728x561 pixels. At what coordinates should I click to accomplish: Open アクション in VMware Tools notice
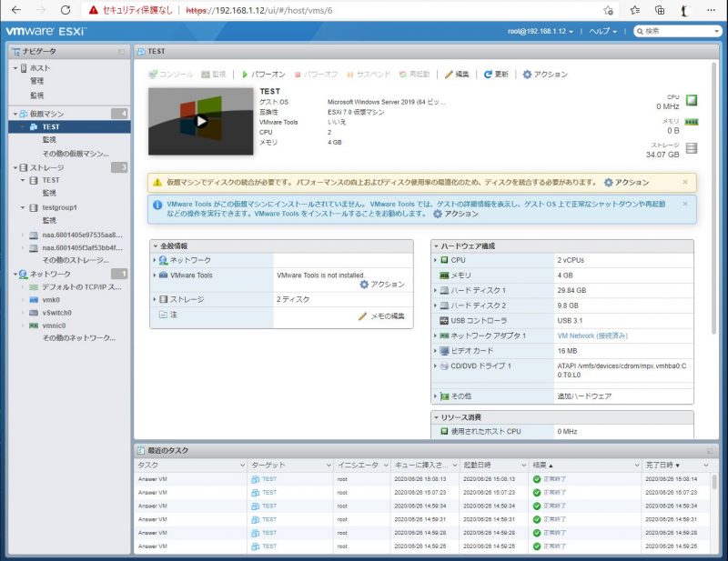point(456,214)
